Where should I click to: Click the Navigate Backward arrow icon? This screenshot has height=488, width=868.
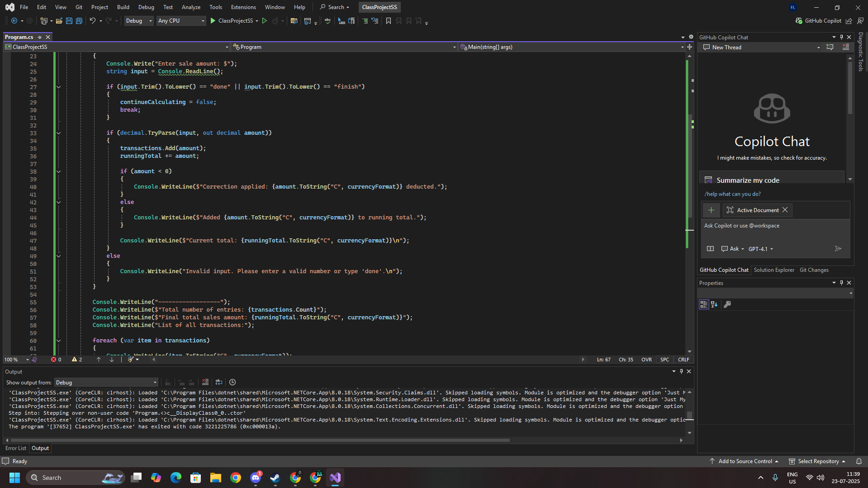point(14,21)
